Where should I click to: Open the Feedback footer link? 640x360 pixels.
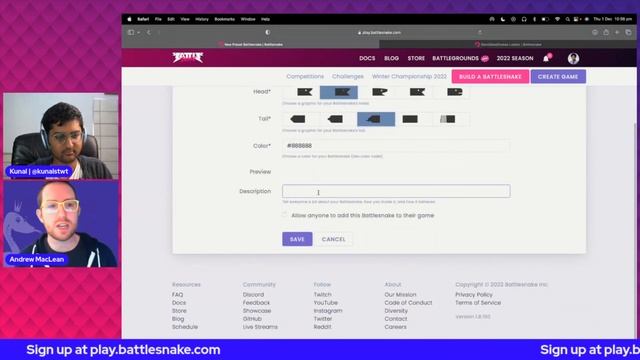256,303
